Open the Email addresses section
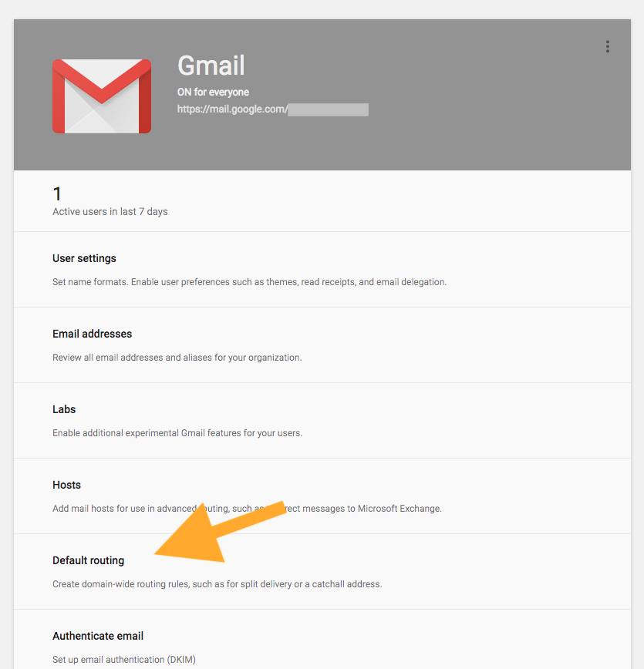The image size is (644, 669). tap(322, 345)
